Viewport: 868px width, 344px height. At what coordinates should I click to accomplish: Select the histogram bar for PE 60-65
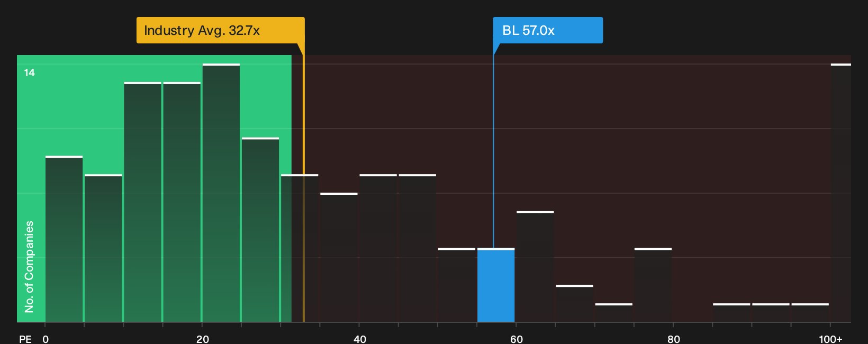535,267
